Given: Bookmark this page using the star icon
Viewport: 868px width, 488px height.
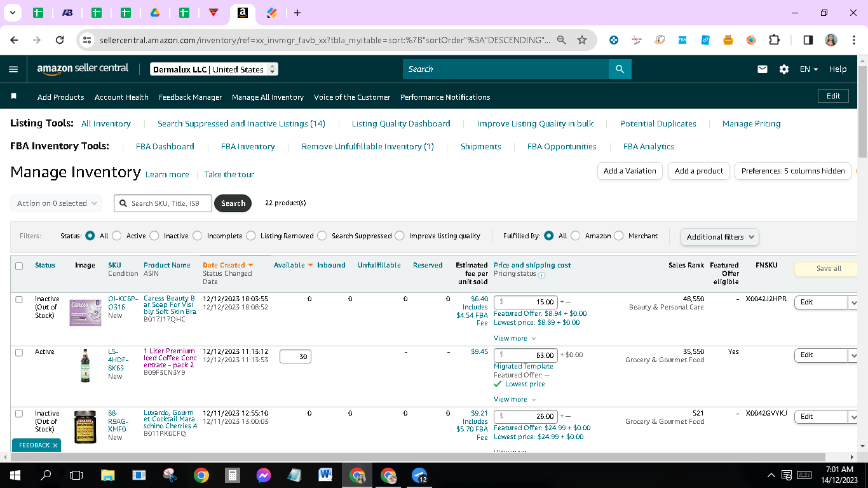Looking at the screenshot, I should coord(582,40).
